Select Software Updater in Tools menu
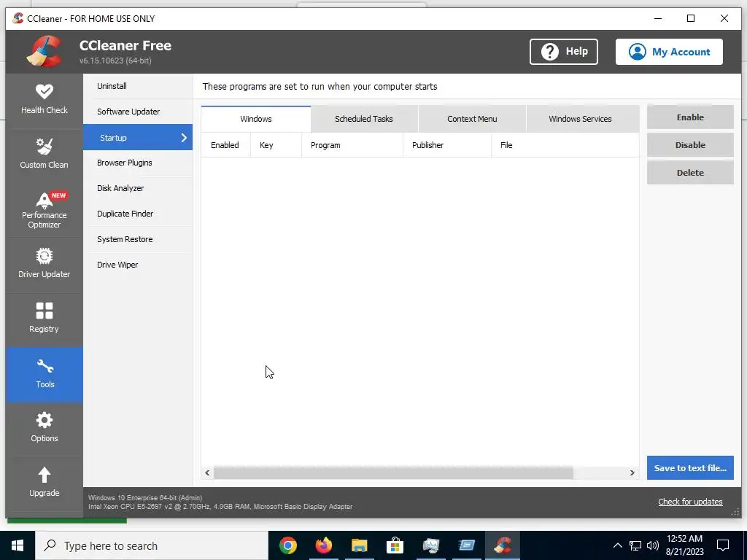Viewport: 747px width, 560px height. tap(138, 112)
